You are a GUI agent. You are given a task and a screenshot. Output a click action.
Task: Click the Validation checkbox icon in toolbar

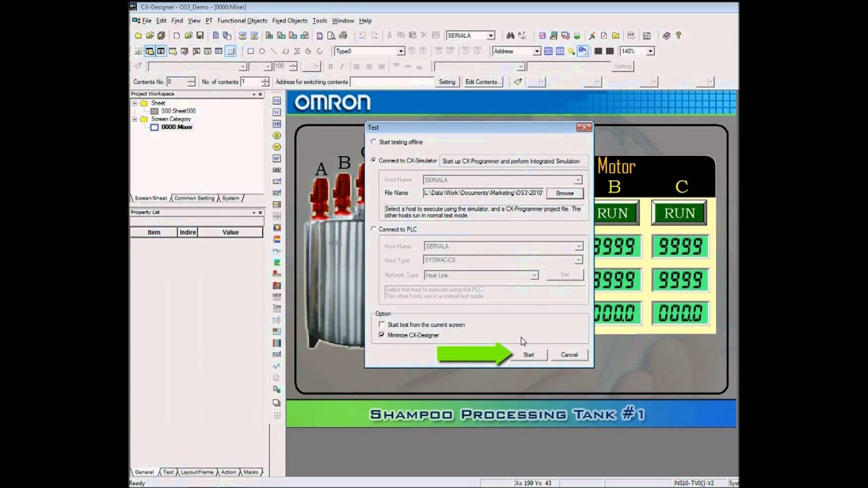click(542, 35)
